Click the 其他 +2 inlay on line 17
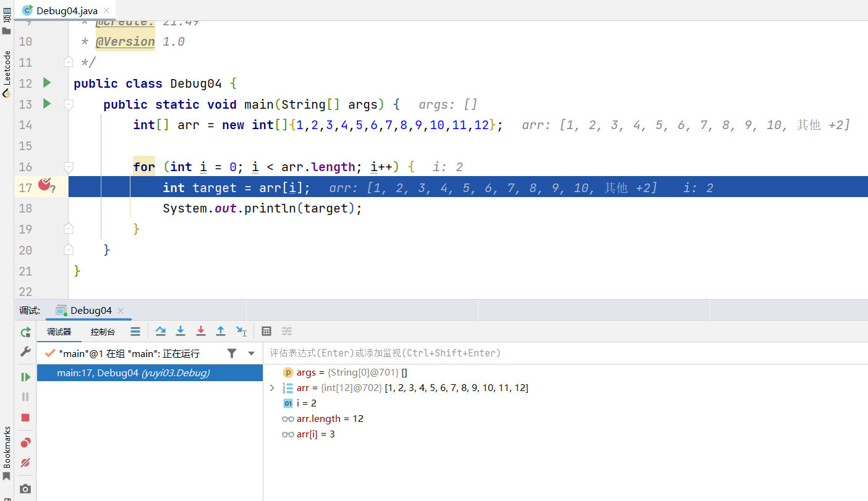868x501 pixels. [x=631, y=188]
